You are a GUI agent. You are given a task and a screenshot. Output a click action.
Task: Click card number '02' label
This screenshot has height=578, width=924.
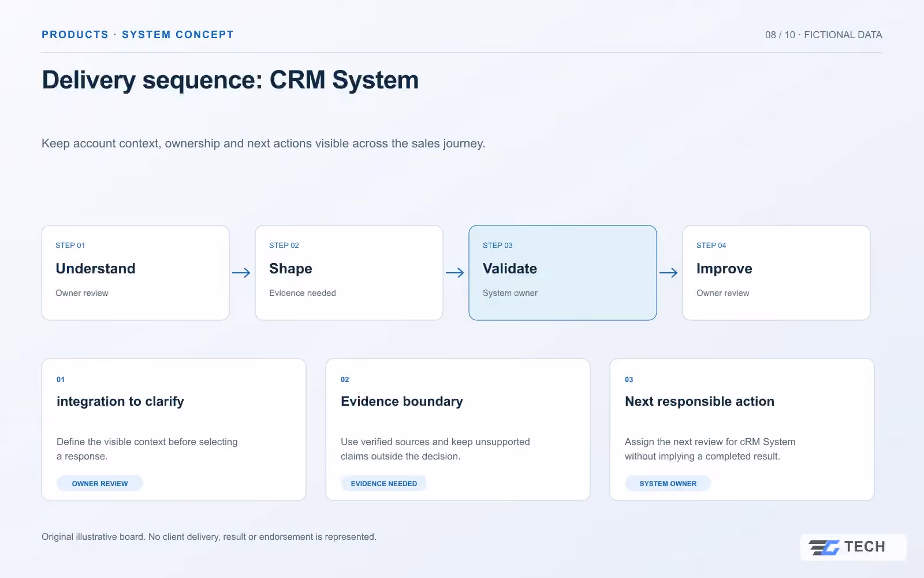345,380
